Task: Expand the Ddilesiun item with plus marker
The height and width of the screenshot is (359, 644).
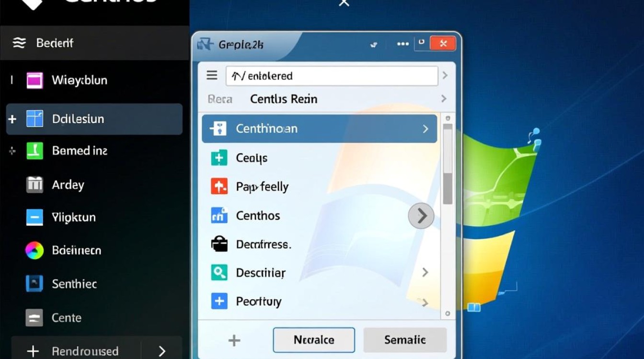Action: pyautogui.click(x=12, y=119)
